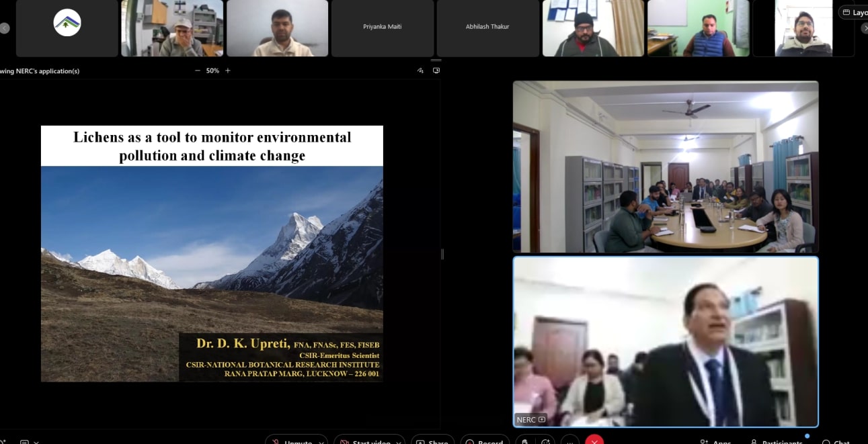This screenshot has height=444, width=868.
Task: Pop out the shared content window
Action: pyautogui.click(x=436, y=71)
